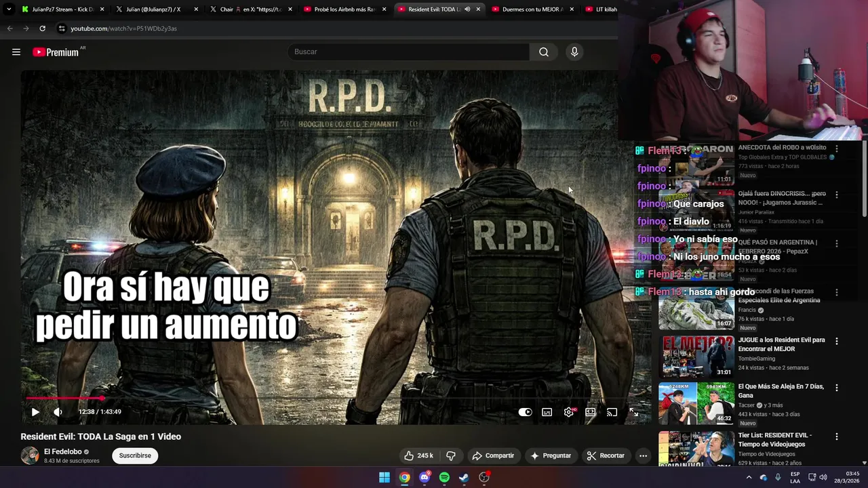Open El Que Más Se Aleja thumbnail
Image resolution: width=868 pixels, height=488 pixels.
tap(696, 403)
